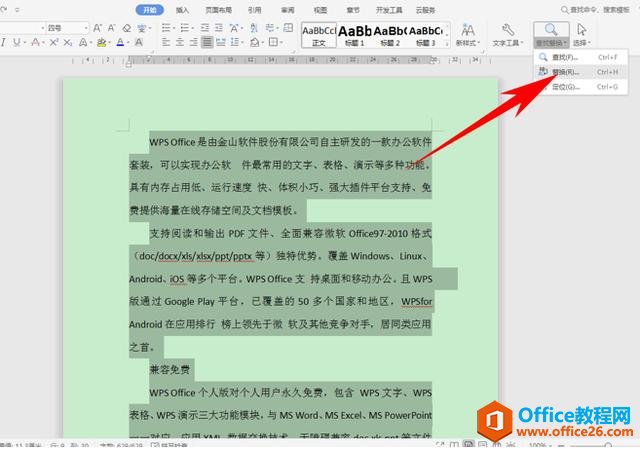Open the borders dropdown arrow
Viewport: 640px width, 449px height.
point(281,42)
